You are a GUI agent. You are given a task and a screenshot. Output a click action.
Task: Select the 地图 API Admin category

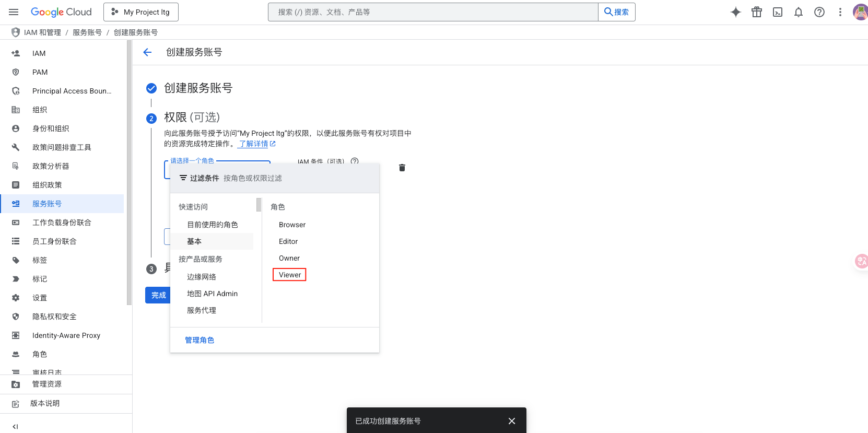pyautogui.click(x=213, y=294)
